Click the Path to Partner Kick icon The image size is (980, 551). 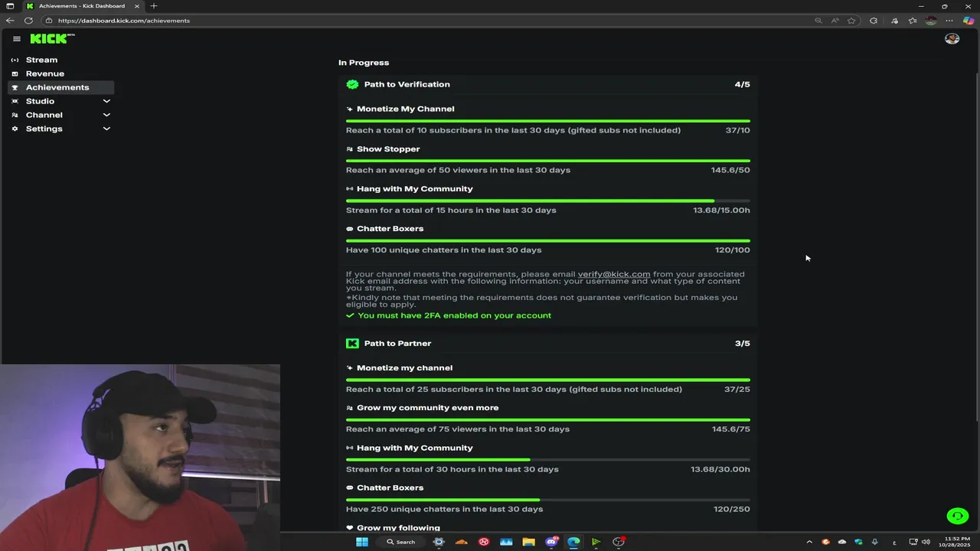352,344
